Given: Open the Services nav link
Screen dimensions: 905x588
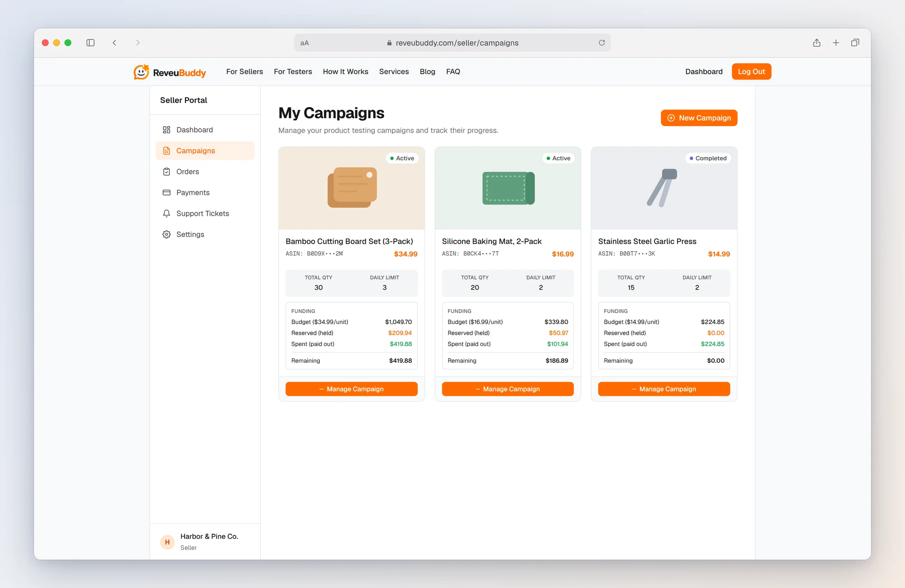Looking at the screenshot, I should point(394,71).
